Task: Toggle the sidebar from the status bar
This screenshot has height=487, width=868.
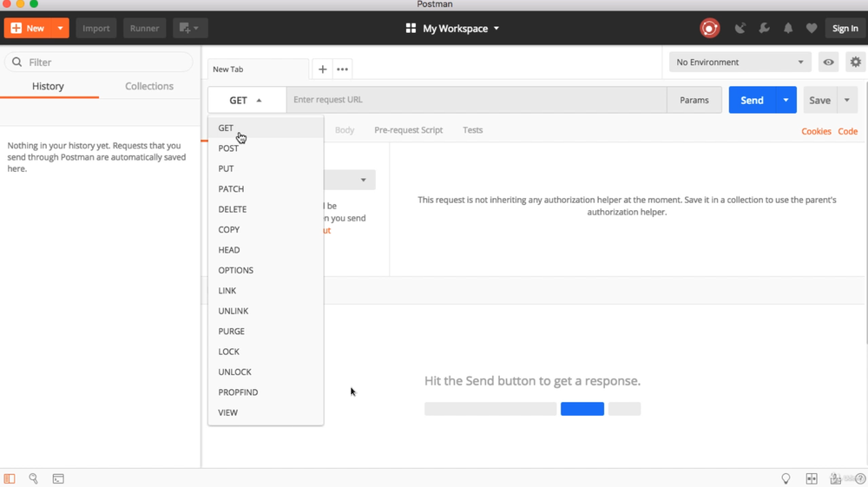Action: pos(10,478)
